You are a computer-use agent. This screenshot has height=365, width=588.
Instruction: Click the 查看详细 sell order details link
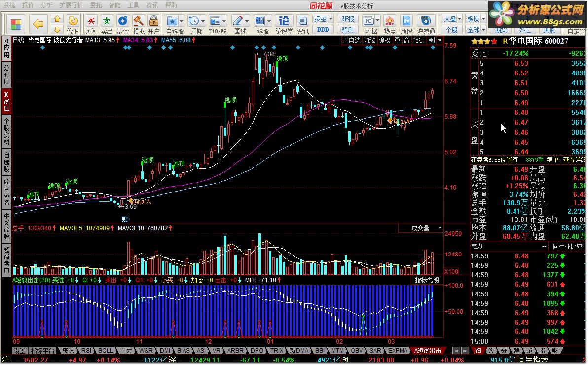[x=574, y=160]
